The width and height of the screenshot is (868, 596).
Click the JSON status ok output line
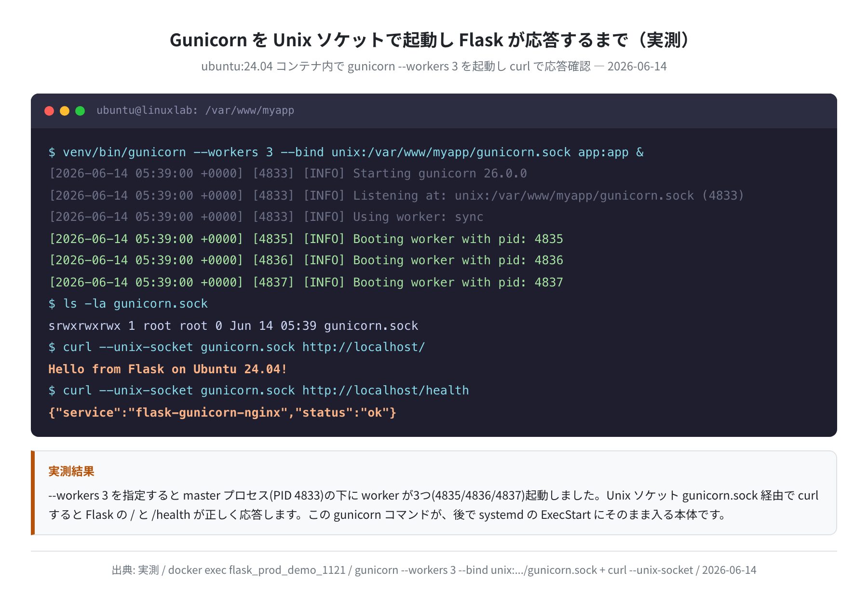222,412
